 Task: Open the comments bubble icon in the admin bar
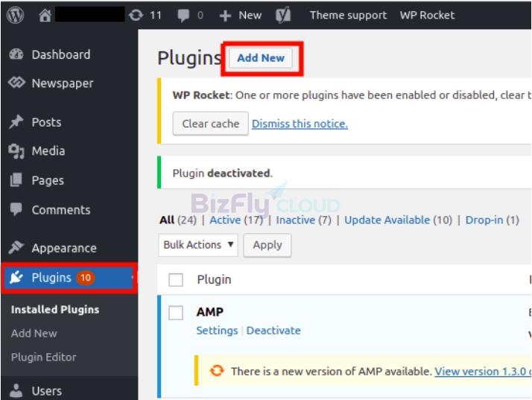pyautogui.click(x=183, y=15)
